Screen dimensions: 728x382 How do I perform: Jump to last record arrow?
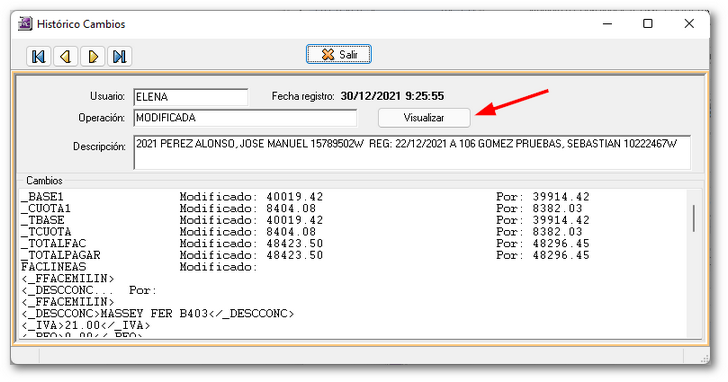point(120,57)
